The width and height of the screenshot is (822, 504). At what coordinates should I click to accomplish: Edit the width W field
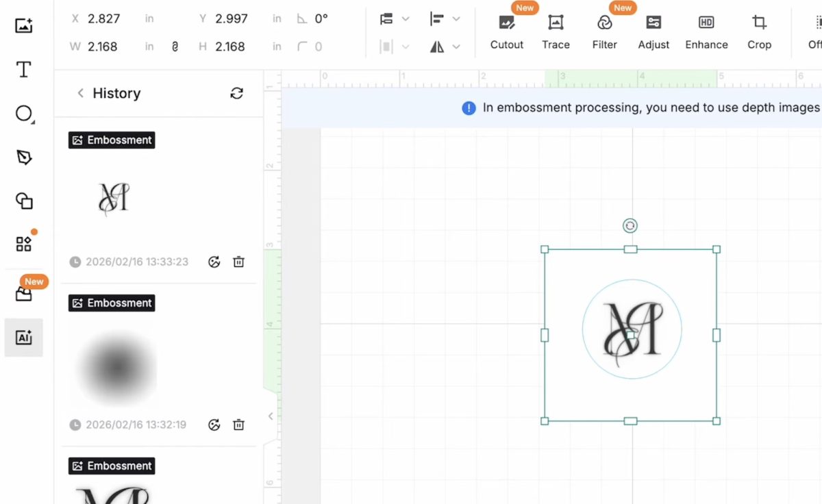112,47
